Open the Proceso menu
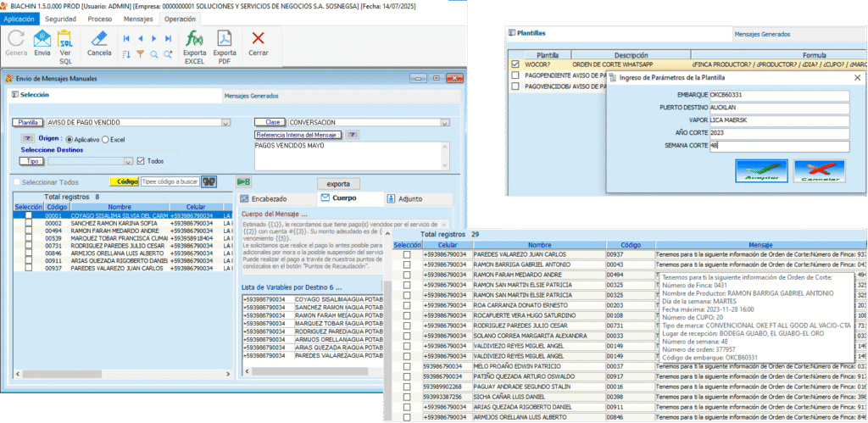 click(100, 19)
